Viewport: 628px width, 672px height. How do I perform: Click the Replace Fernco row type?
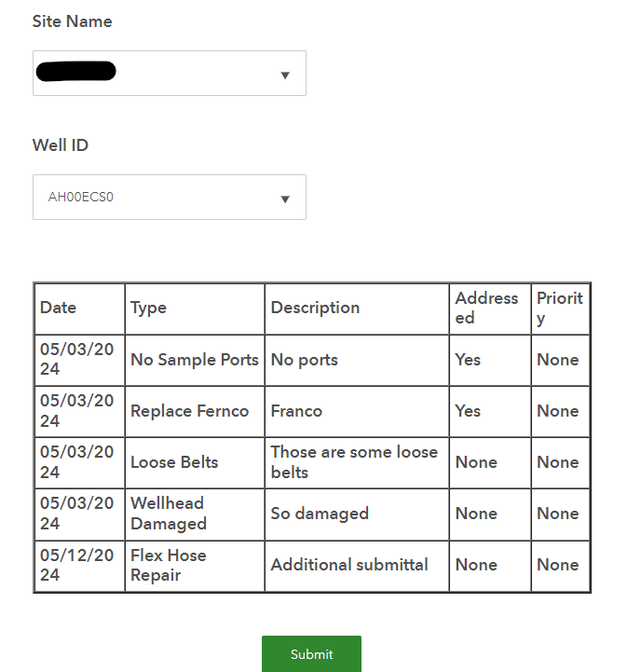190,411
